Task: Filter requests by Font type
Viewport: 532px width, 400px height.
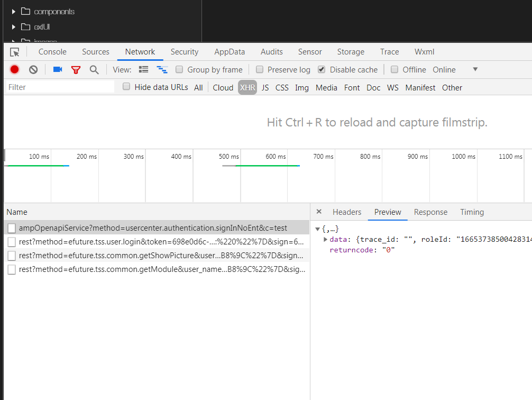Action: pyautogui.click(x=352, y=88)
